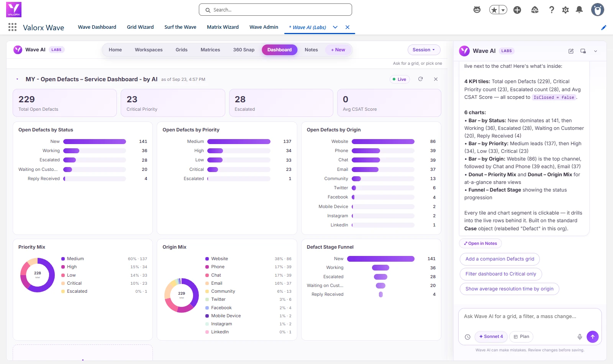Click the Escalated KPI tile
Image resolution: width=613 pixels, height=364 pixels.
(281, 103)
